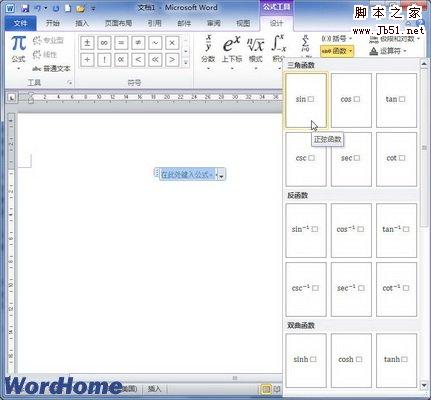Insert the less-than < symbol
The width and height of the screenshot is (431, 400).
click(x=138, y=60)
